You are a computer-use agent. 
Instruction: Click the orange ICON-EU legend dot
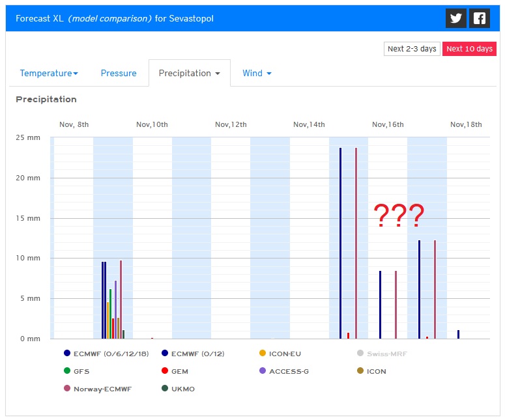pyautogui.click(x=263, y=353)
